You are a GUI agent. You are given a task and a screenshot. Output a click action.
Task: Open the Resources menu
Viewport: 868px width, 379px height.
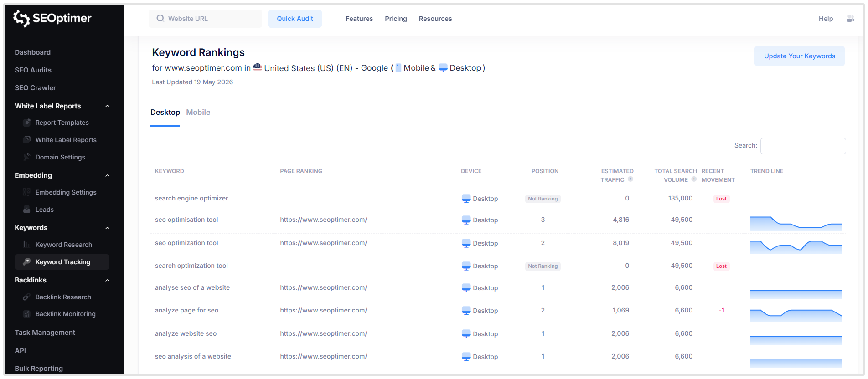click(435, 19)
